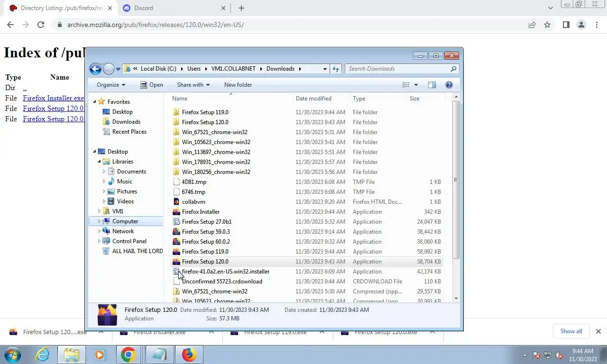
Task: Select Computer in the navigation tree
Action: coord(125,221)
